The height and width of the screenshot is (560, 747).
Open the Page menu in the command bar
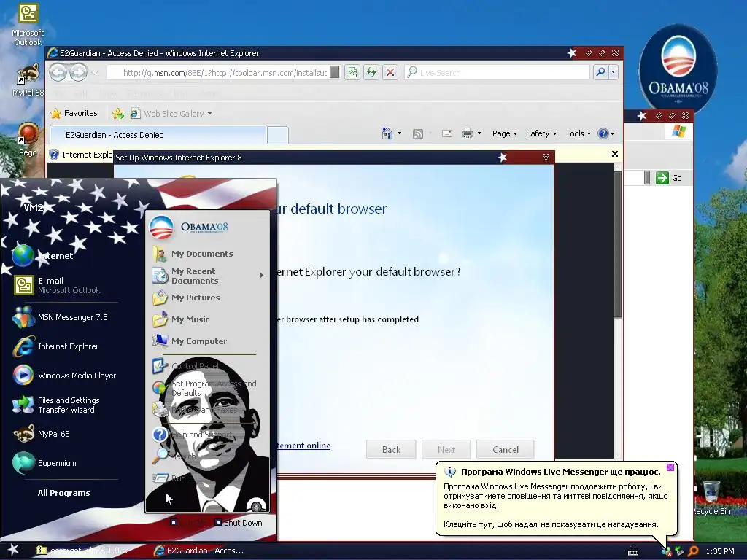(505, 134)
